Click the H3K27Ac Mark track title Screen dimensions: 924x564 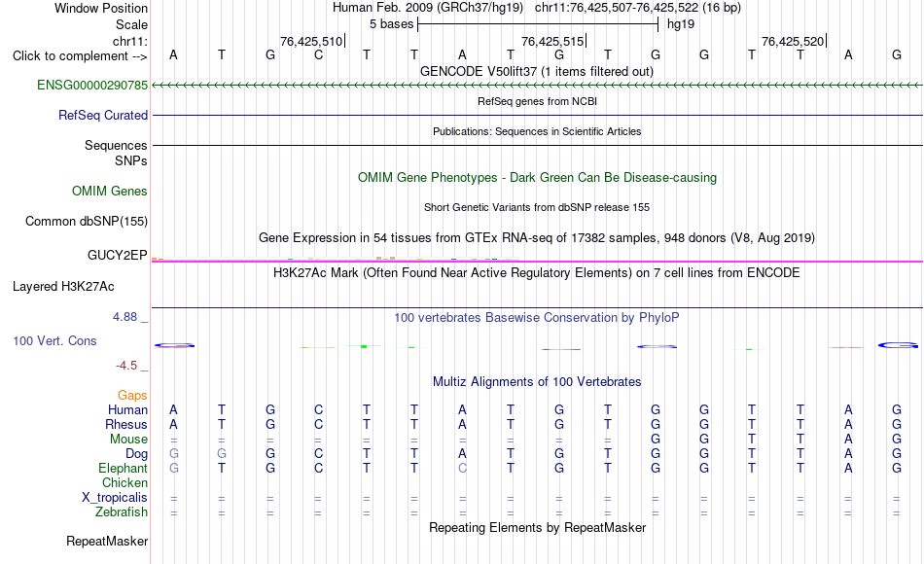click(536, 273)
